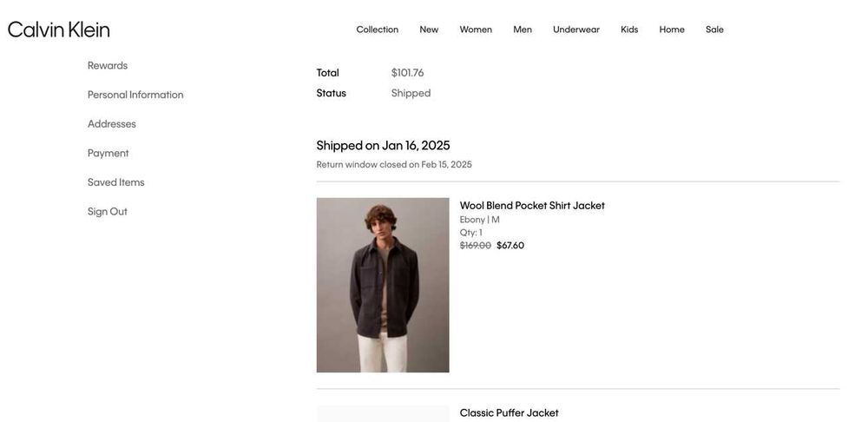Open the Classic Puffer Jacket product link
Screen dimensions: 868x422
[x=510, y=413]
